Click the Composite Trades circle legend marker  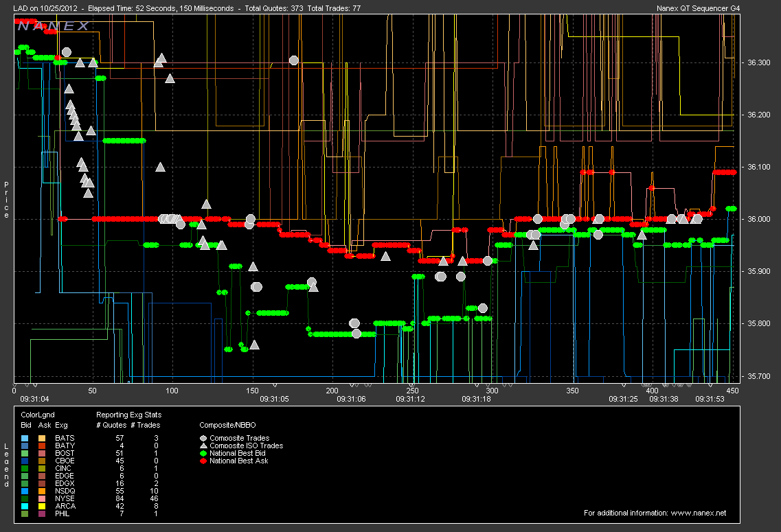tap(203, 439)
